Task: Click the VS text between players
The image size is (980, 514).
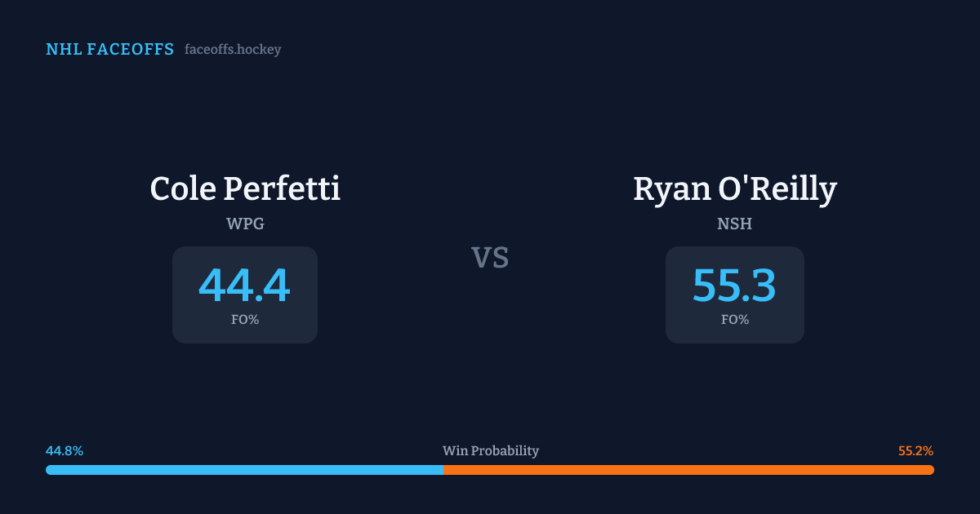Action: [x=490, y=258]
